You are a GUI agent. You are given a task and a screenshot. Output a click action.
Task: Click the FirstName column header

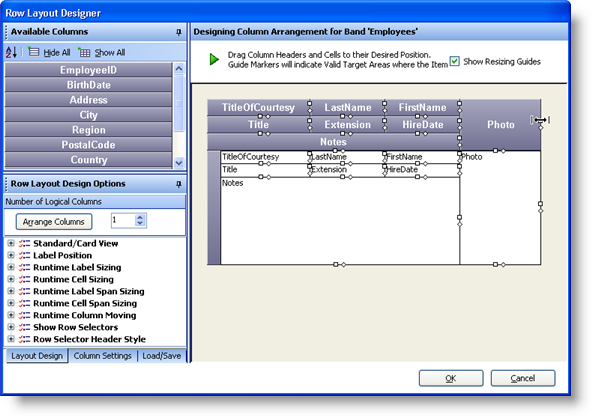click(423, 108)
